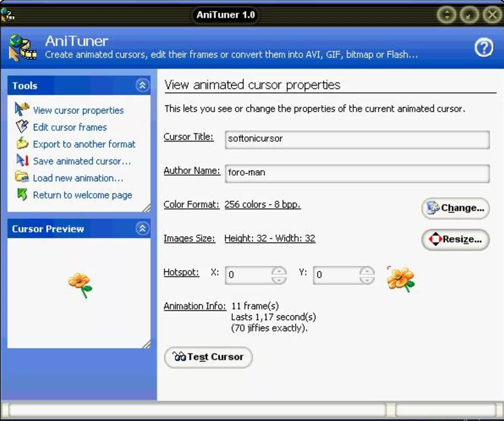
Task: Click the View cursor properties icon
Action: (22, 109)
